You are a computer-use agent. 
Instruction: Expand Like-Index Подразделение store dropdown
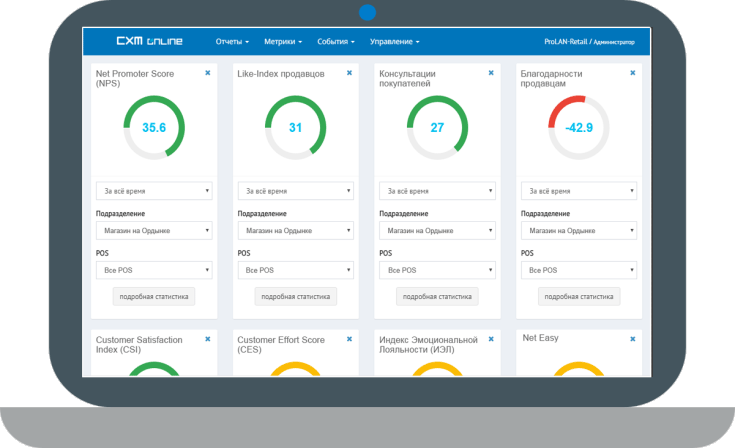(x=295, y=231)
